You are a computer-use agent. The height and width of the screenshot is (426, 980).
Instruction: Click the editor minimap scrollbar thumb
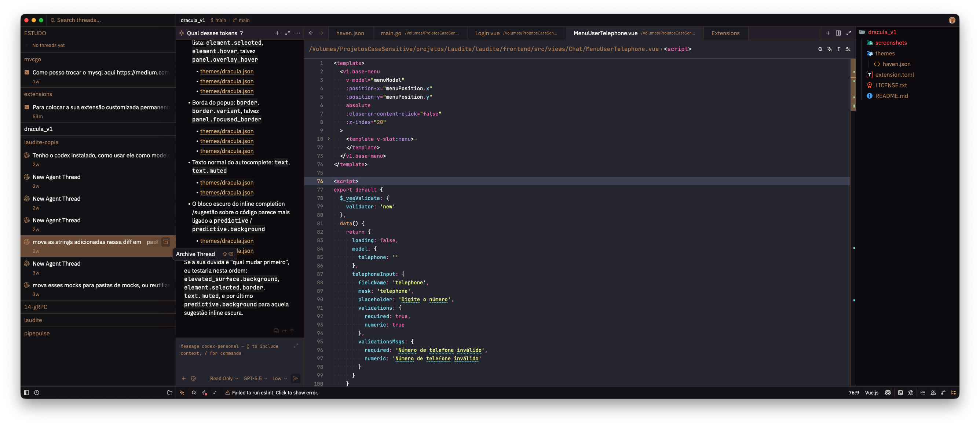[x=853, y=84]
